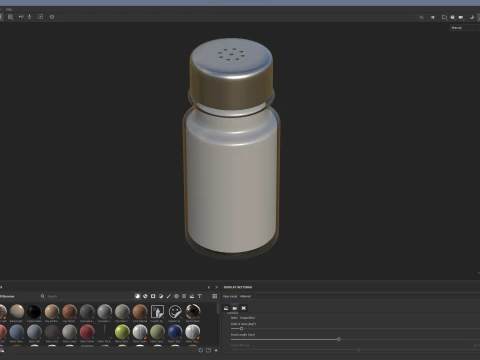Select the materials filter sphere icon in shelf

tap(137, 296)
